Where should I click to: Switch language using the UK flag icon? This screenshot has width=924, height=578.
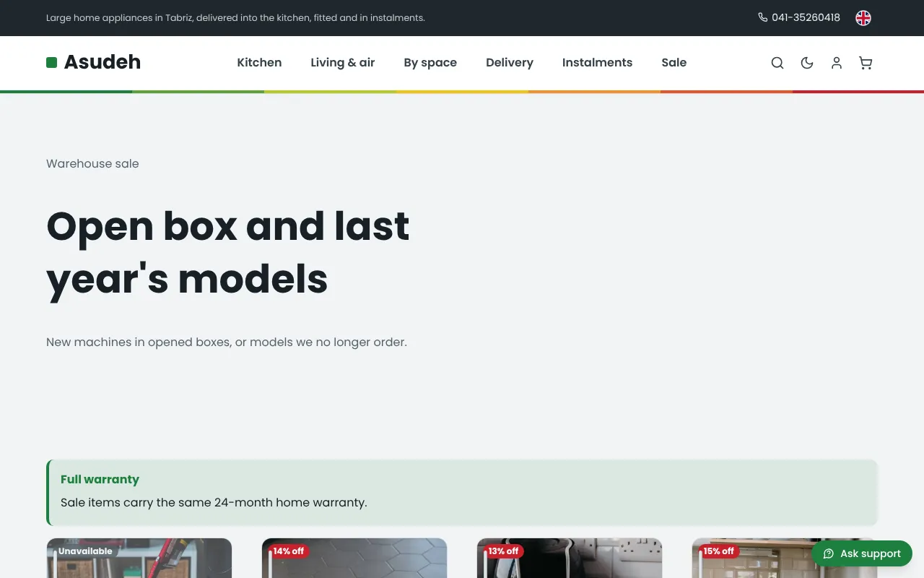pyautogui.click(x=863, y=18)
